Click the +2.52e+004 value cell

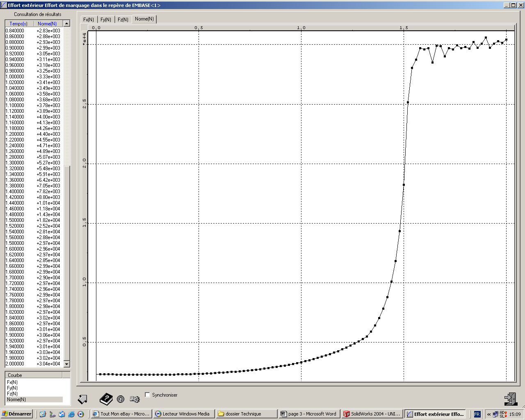pyautogui.click(x=48, y=226)
